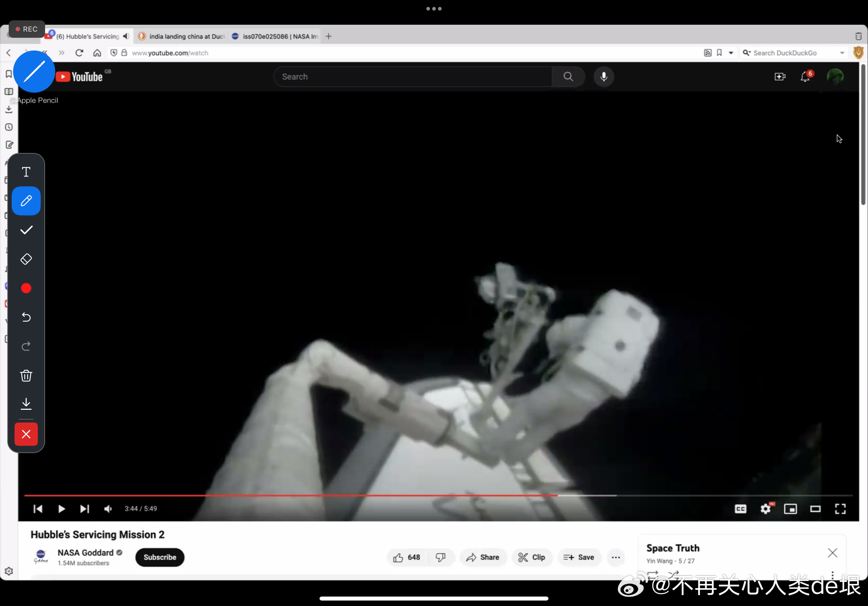Click the Share button
The width and height of the screenshot is (868, 606).
tap(483, 557)
